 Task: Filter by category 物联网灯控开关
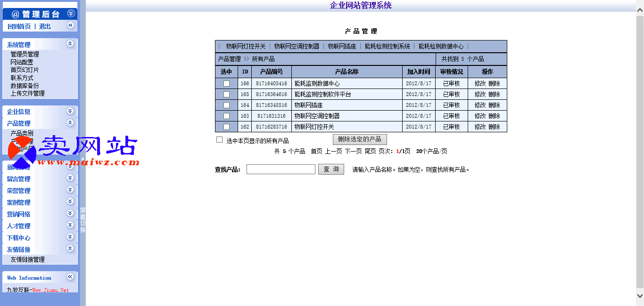246,47
